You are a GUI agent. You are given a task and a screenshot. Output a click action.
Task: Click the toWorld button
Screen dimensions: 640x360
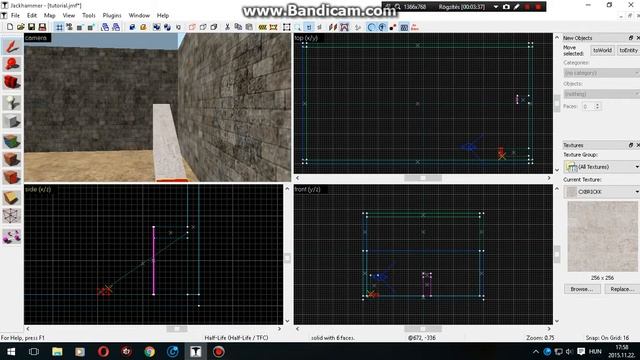(602, 50)
